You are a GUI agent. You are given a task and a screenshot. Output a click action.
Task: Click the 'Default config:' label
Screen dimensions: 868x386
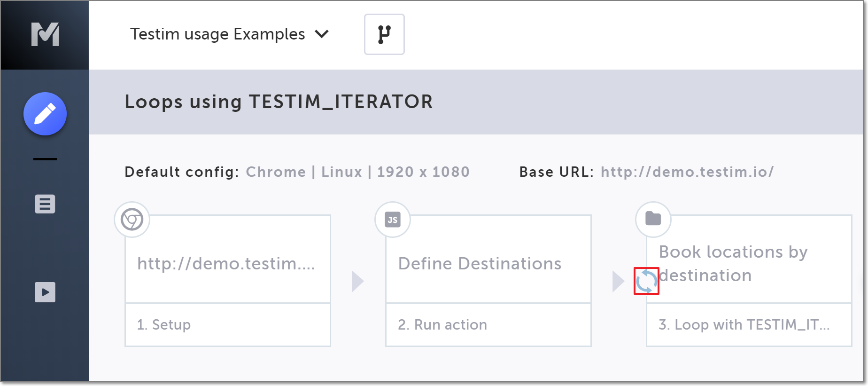click(182, 172)
